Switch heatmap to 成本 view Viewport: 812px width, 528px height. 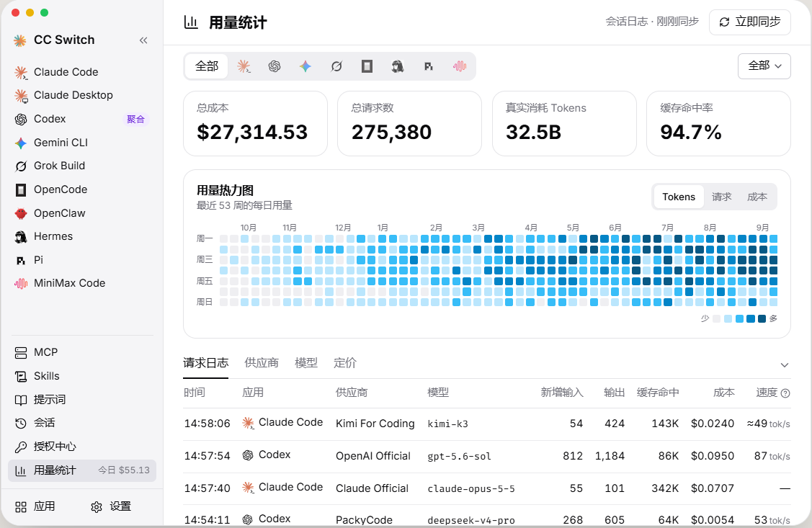coord(757,197)
